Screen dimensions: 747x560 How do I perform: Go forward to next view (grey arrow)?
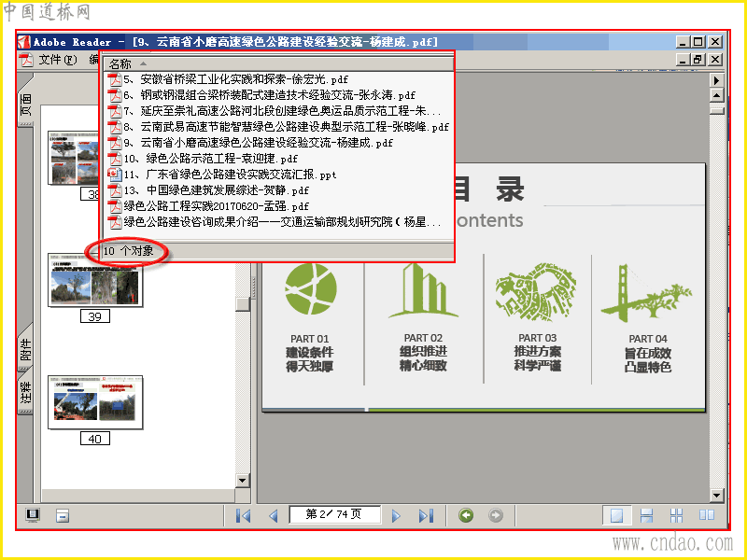click(x=496, y=515)
